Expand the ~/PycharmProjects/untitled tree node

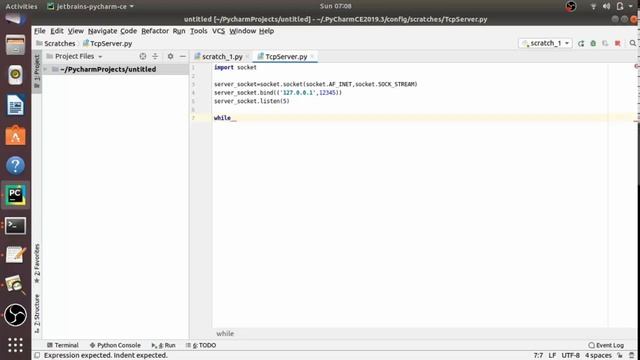46,69
